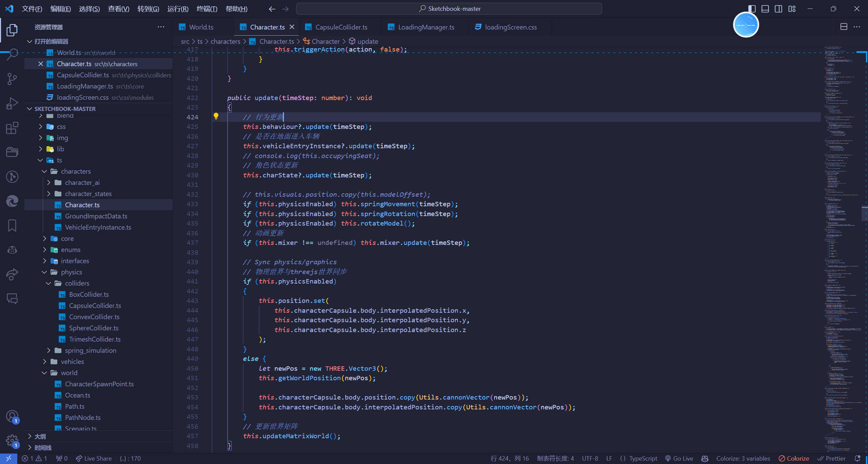Expand the css folder
The width and height of the screenshot is (868, 464).
[x=41, y=127]
